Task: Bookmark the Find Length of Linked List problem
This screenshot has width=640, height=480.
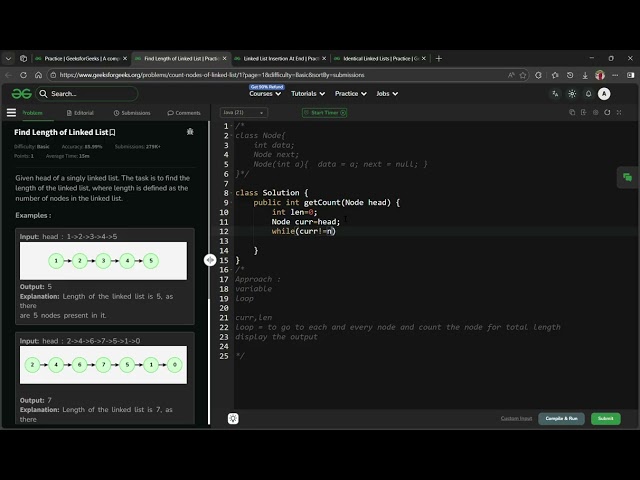Action: [113, 132]
